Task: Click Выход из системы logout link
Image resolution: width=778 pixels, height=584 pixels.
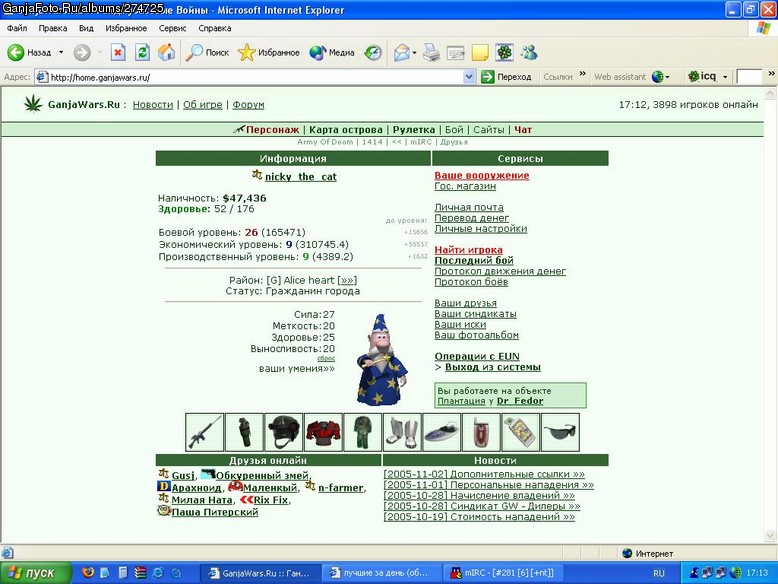Action: [x=493, y=367]
